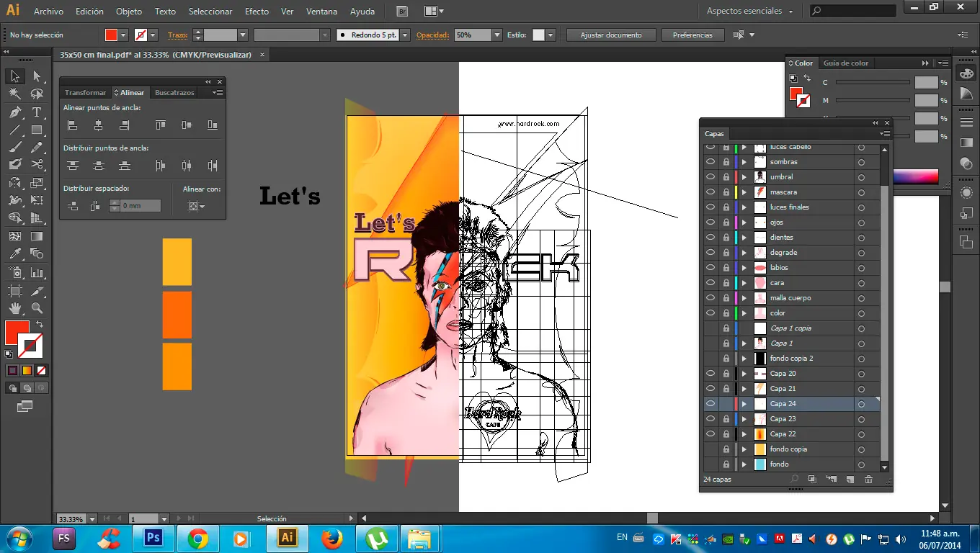The width and height of the screenshot is (980, 553).
Task: Select the Lasso tool
Action: (37, 94)
